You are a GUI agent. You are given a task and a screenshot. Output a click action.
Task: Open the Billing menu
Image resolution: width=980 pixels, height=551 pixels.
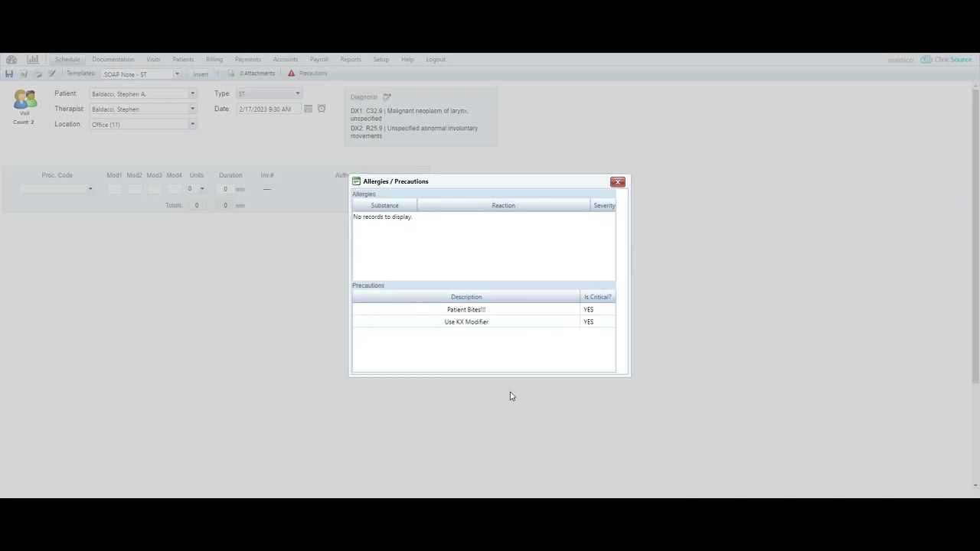(214, 60)
